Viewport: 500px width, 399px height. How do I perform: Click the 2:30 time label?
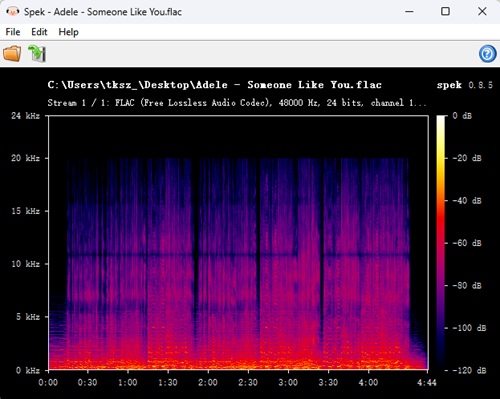(248, 382)
